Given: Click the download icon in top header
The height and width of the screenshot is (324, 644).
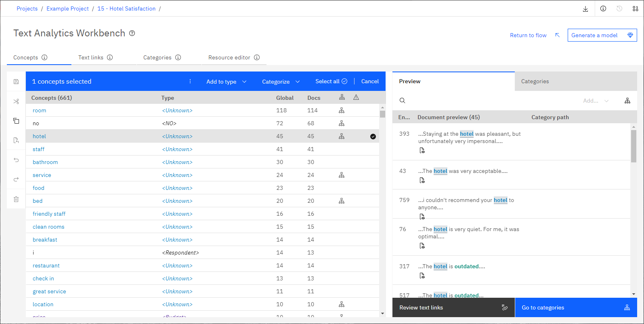Looking at the screenshot, I should point(585,8).
